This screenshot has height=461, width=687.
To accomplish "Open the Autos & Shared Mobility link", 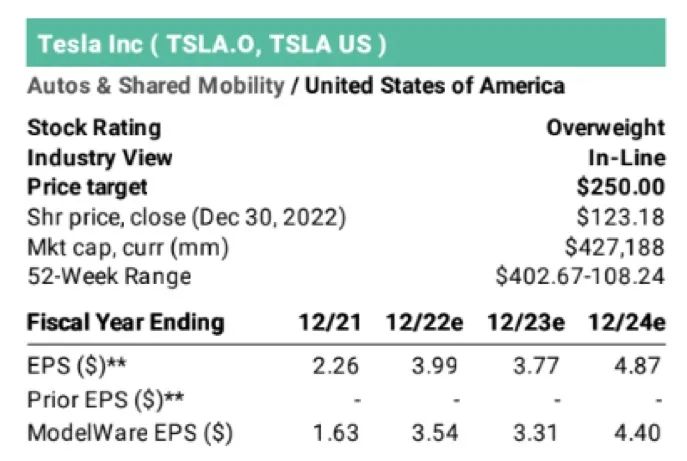I will [156, 85].
